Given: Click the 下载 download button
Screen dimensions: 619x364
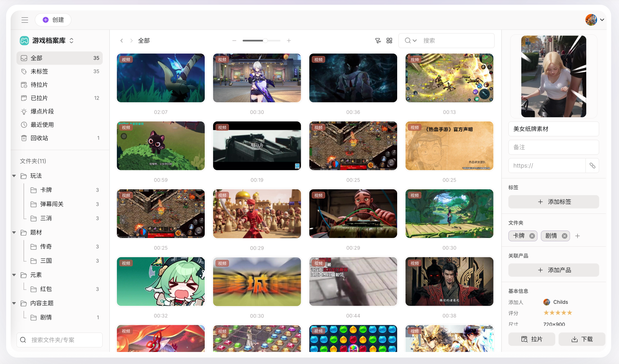Looking at the screenshot, I should pos(582,339).
